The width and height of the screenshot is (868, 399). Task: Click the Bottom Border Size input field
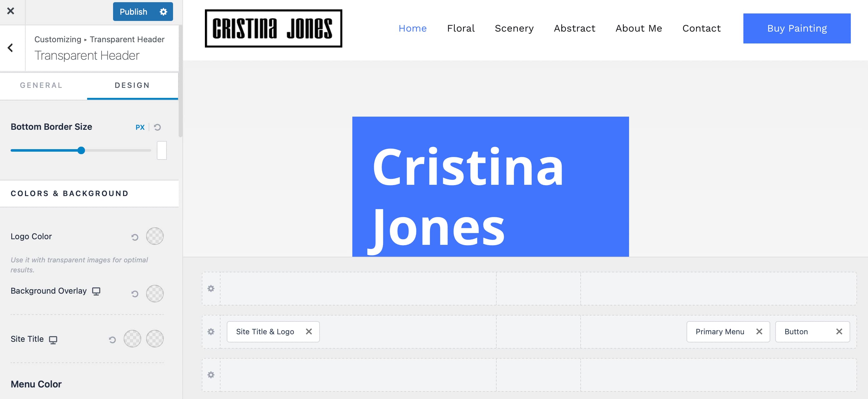[162, 150]
